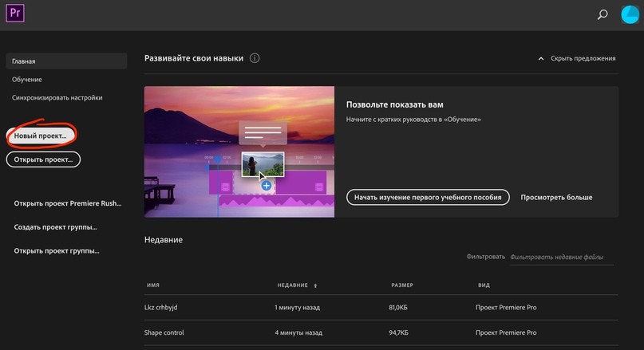Click Проект Premiere Pro in Lkz crhbyjd row

click(506, 307)
